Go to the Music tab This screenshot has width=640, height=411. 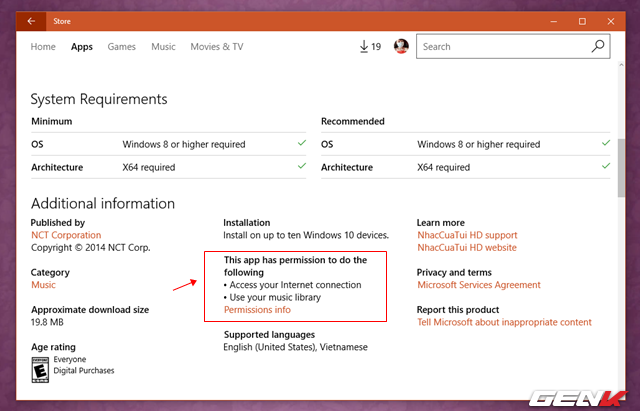163,47
